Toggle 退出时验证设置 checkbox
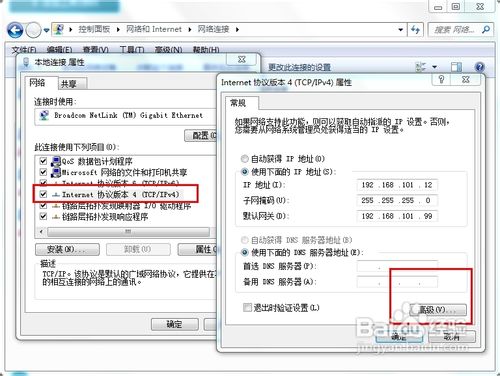 pos(247,307)
